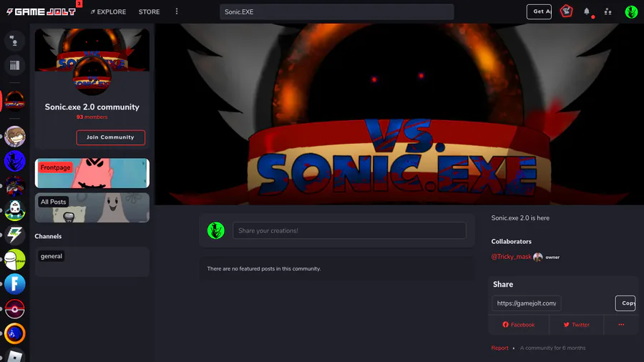Open more share options ellipsis
Viewport: 644px width, 362px height.
pyautogui.click(x=621, y=325)
